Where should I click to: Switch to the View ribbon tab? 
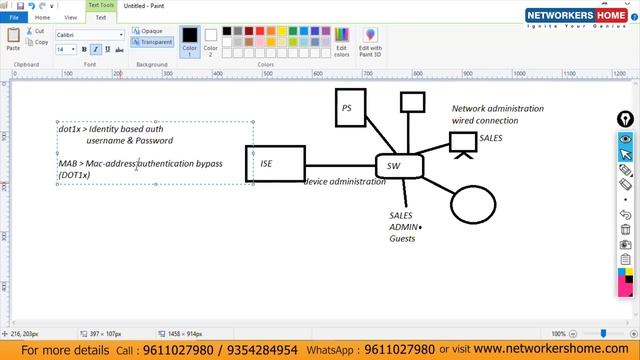coord(70,18)
